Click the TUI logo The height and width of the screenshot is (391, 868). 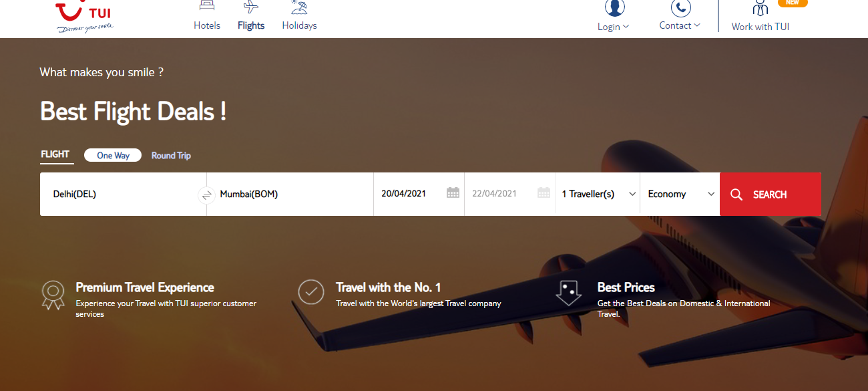(83, 15)
